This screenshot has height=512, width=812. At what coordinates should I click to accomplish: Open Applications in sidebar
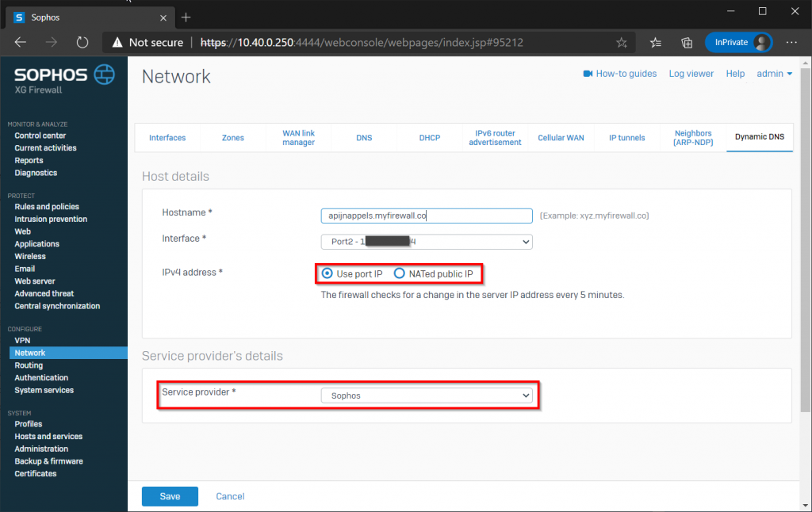pyautogui.click(x=36, y=244)
